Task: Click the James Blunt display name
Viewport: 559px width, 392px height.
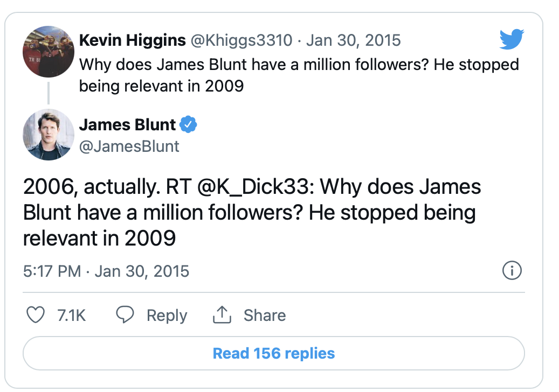Action: [x=128, y=125]
